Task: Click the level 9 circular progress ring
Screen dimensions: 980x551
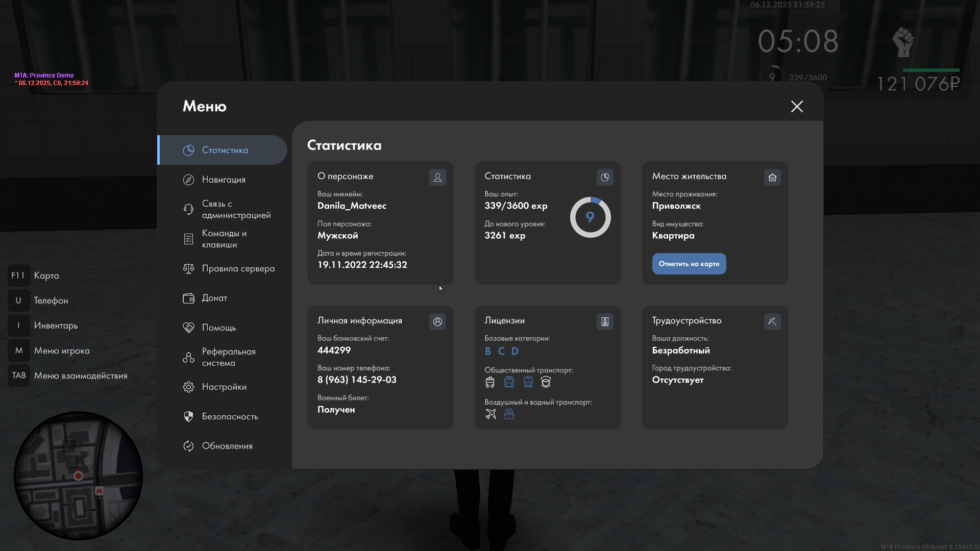Action: 590,217
